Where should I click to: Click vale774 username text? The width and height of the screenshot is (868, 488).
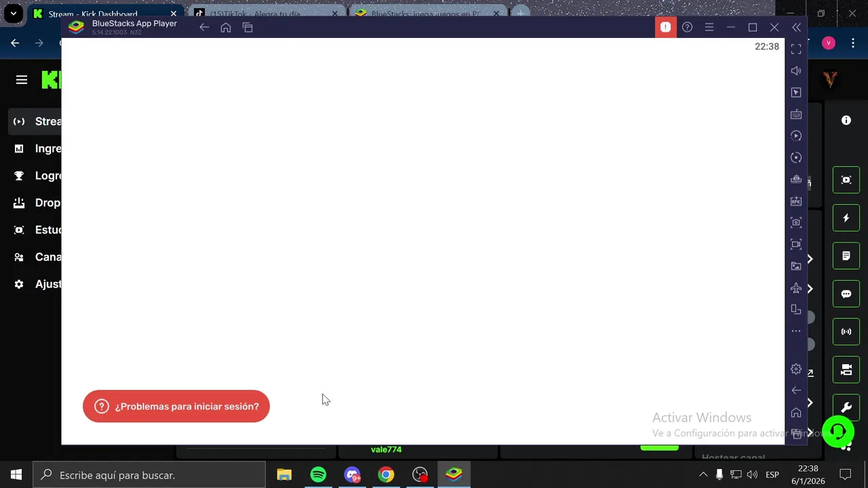(x=386, y=449)
